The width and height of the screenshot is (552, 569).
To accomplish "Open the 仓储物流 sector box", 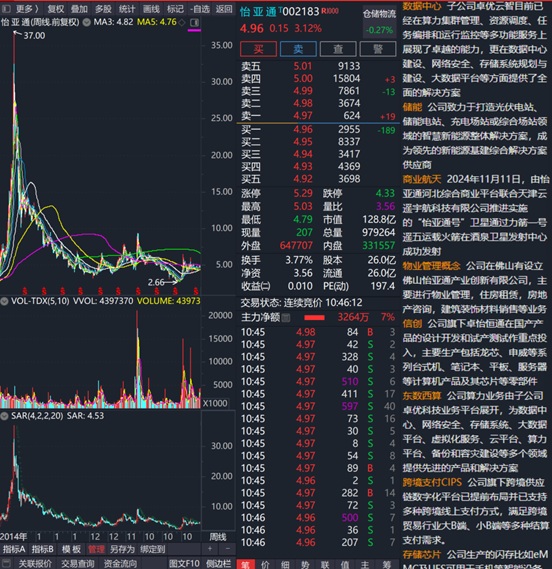I will [380, 21].
